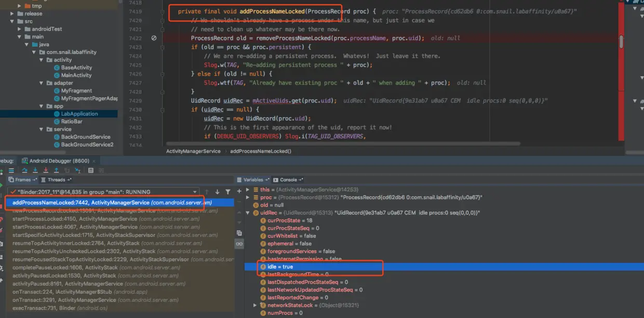
Task: Switch to Frames tab
Action: click(x=23, y=180)
